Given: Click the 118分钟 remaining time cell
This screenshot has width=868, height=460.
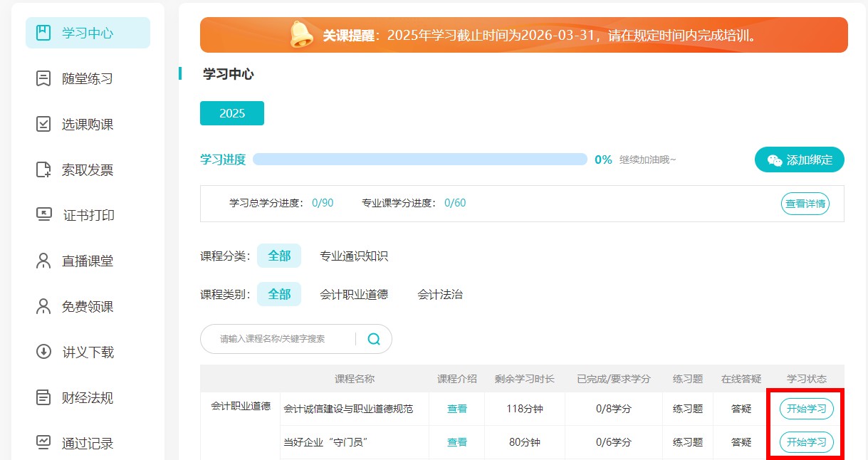Looking at the screenshot, I should click(x=525, y=409).
